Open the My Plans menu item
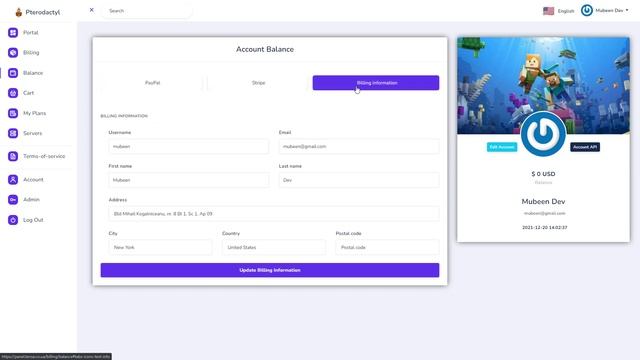 click(34, 113)
